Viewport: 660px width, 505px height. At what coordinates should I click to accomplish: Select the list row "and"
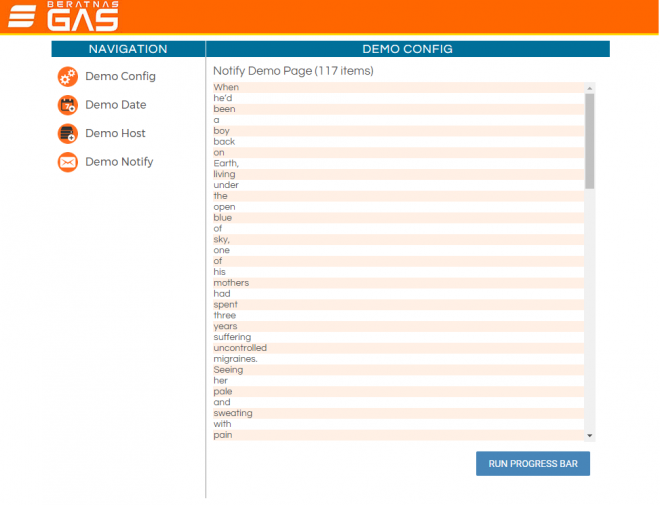(x=399, y=403)
